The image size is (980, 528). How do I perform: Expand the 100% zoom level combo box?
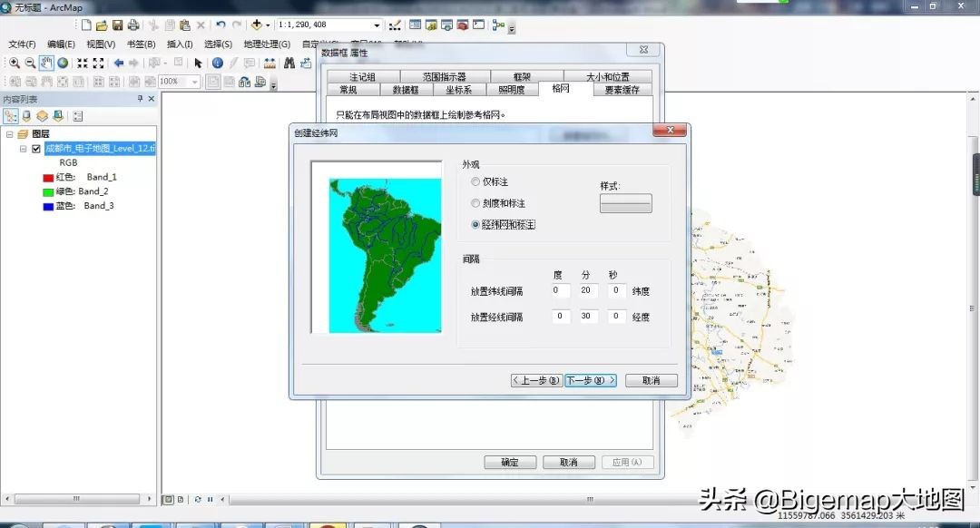point(193,82)
